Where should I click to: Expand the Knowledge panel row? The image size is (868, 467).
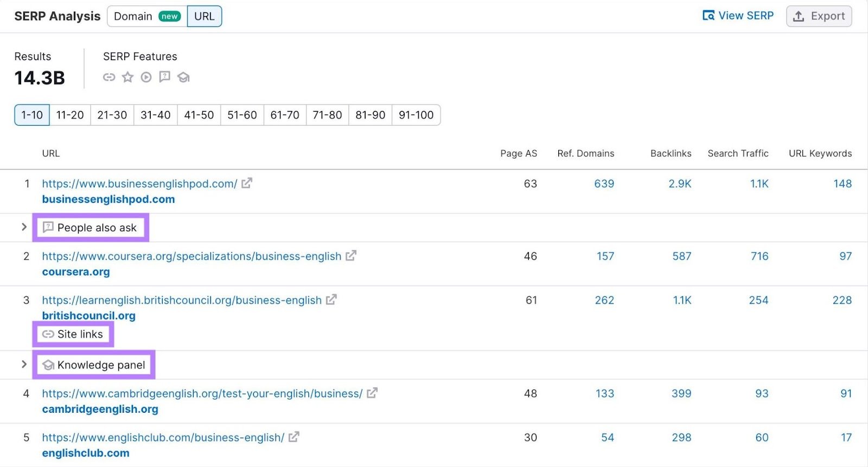[x=24, y=364]
